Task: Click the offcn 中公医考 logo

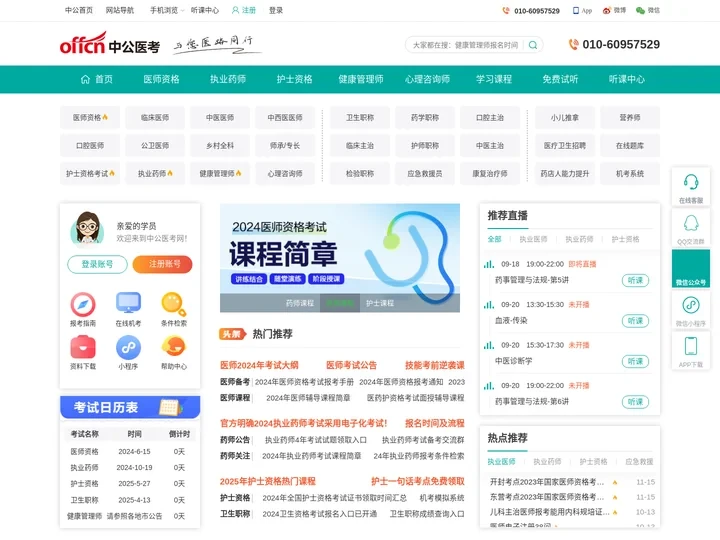Action: (110, 44)
